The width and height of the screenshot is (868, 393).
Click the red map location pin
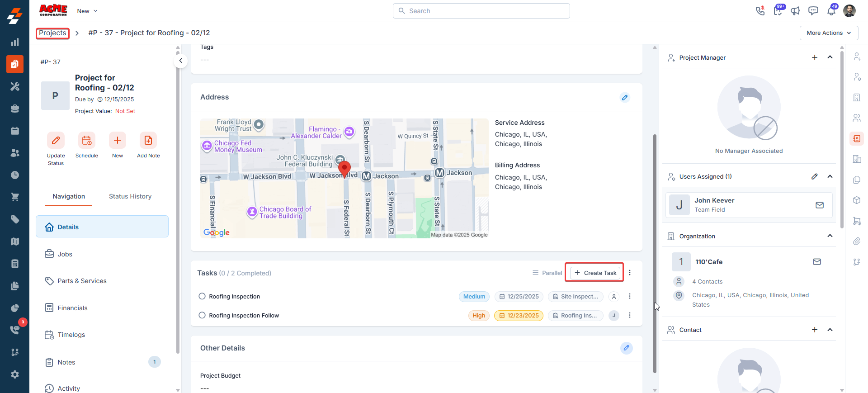click(344, 169)
